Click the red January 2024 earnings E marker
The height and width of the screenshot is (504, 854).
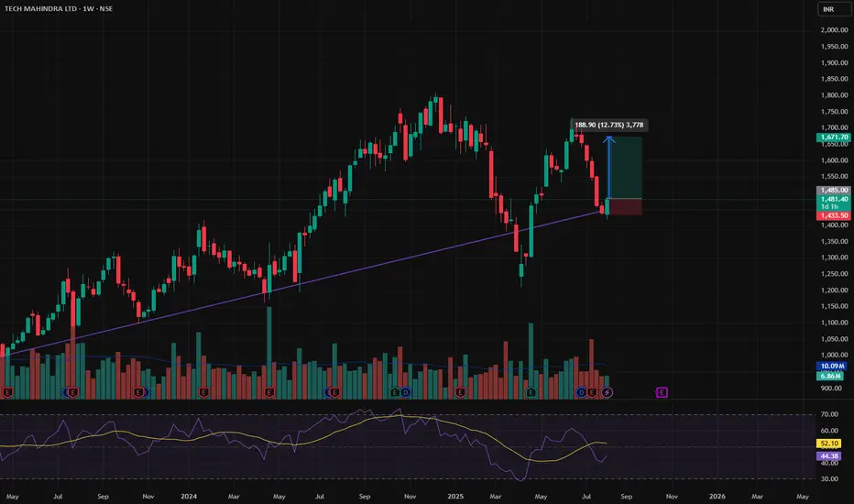click(x=203, y=392)
